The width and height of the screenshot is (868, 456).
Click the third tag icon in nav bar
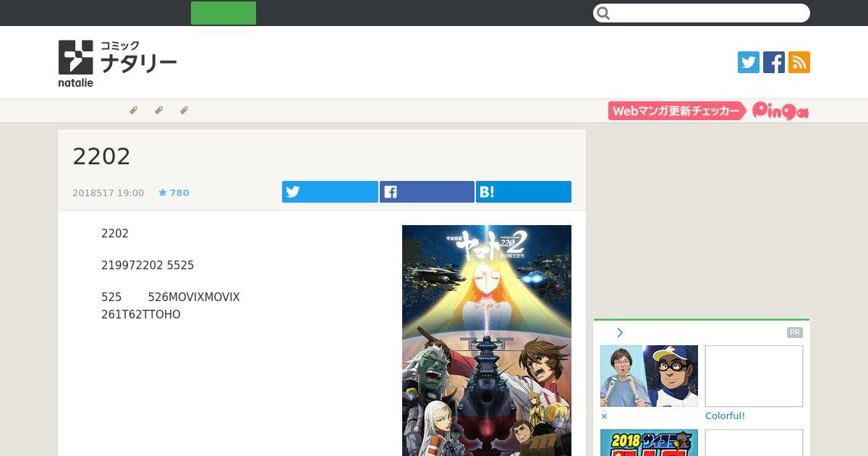tap(184, 111)
